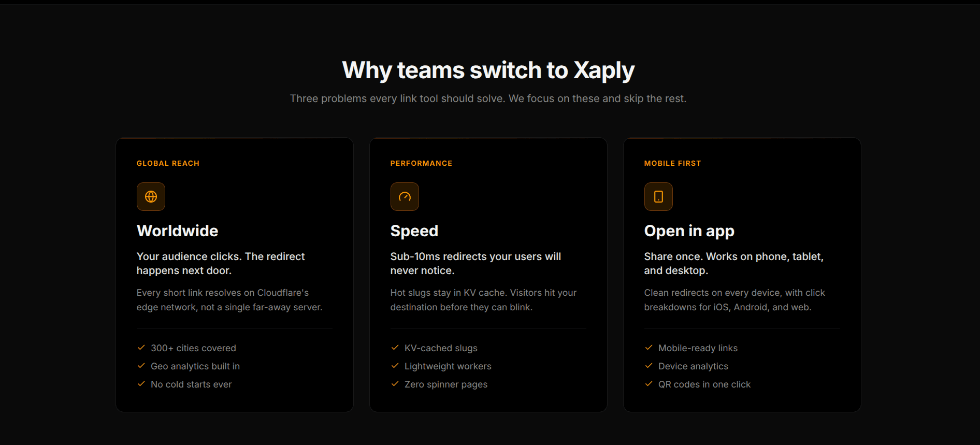Click the 'Geo analytics built in' text
This screenshot has width=980, height=445.
[195, 366]
